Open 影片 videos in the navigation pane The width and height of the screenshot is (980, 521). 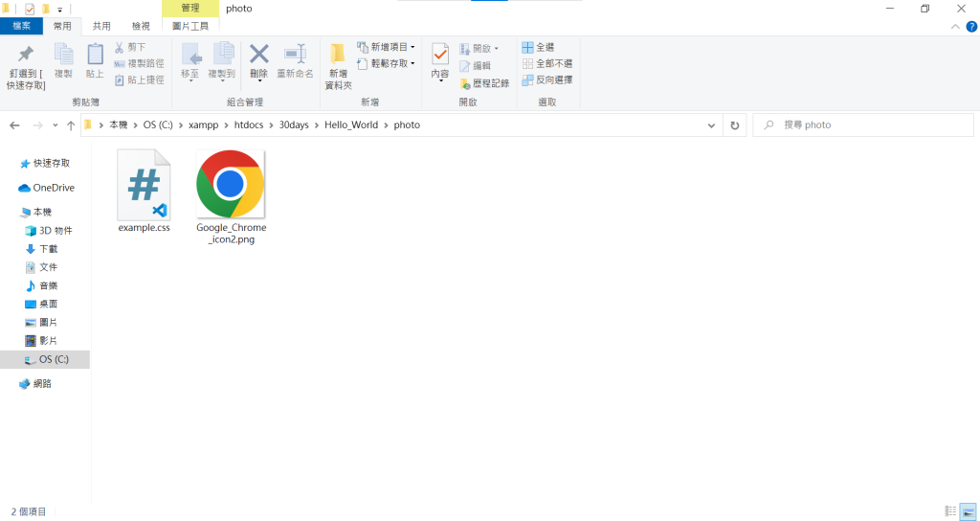41,341
